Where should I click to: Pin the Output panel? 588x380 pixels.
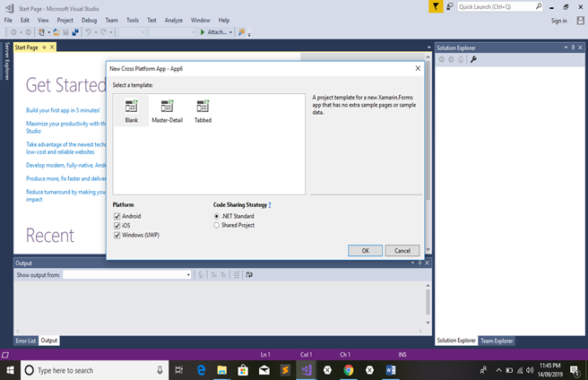click(419, 263)
